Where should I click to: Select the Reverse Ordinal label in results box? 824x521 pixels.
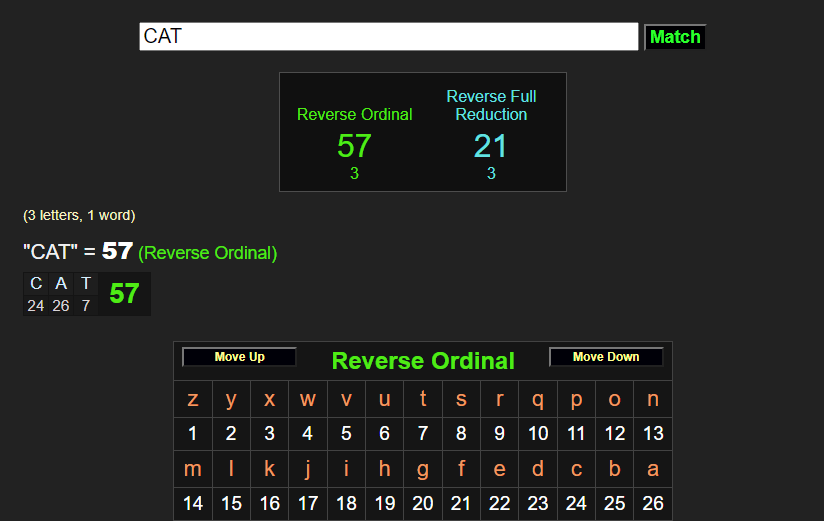[354, 114]
